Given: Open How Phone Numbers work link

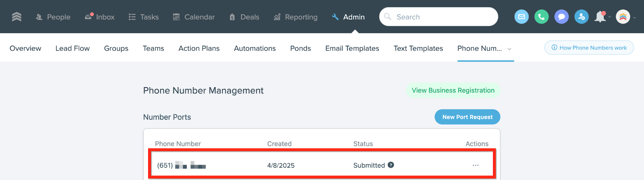Looking at the screenshot, I should point(589,47).
